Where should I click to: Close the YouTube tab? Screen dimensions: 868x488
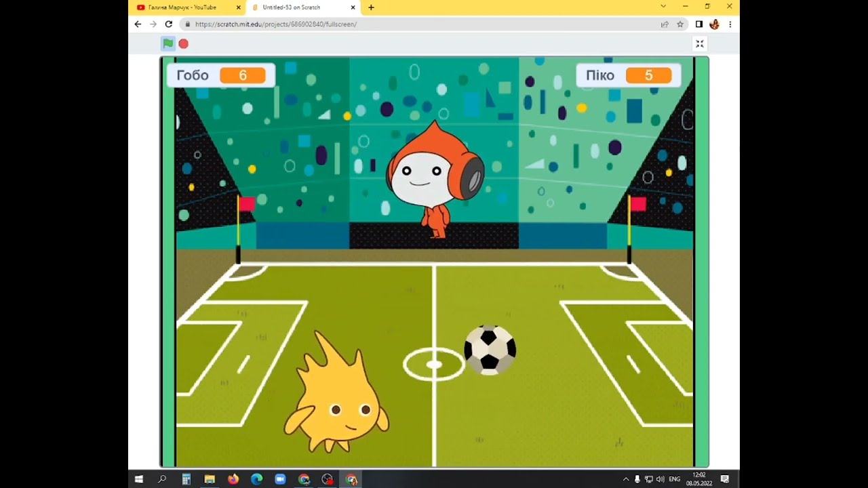[x=238, y=7]
